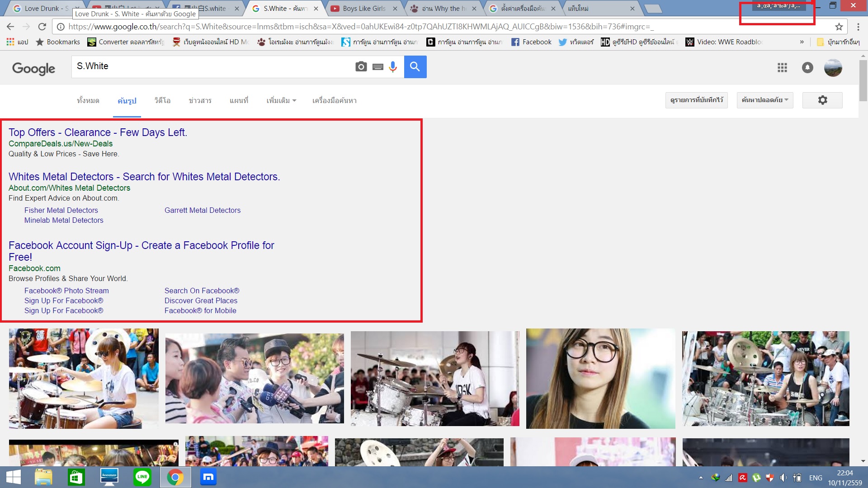This screenshot has height=488, width=868.
Task: Open the search settings gear
Action: (822, 100)
